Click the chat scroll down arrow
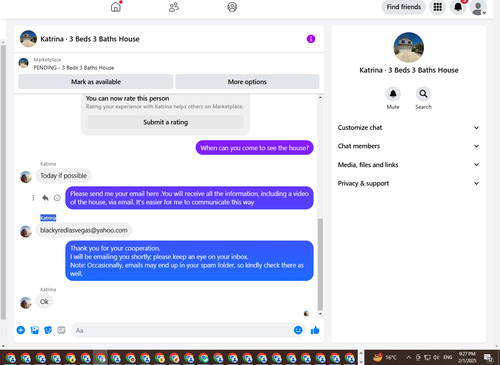This screenshot has height=365, width=500. pyautogui.click(x=320, y=314)
